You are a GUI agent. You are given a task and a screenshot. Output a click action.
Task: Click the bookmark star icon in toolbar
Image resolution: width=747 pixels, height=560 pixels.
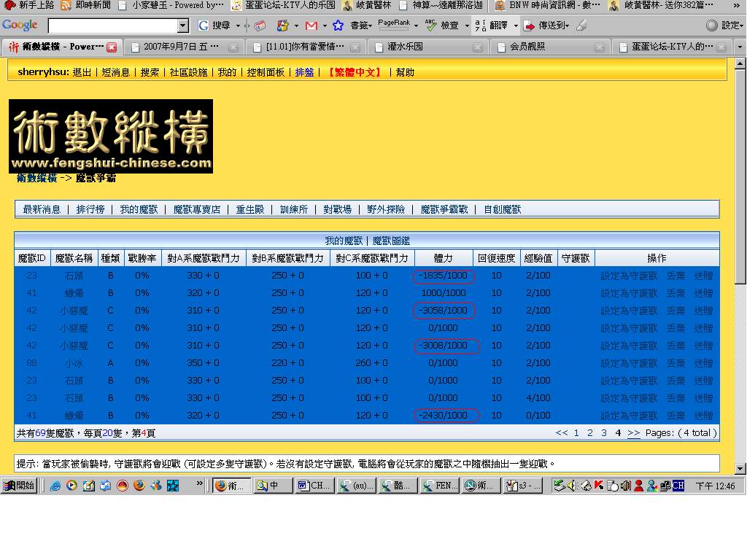(x=338, y=26)
